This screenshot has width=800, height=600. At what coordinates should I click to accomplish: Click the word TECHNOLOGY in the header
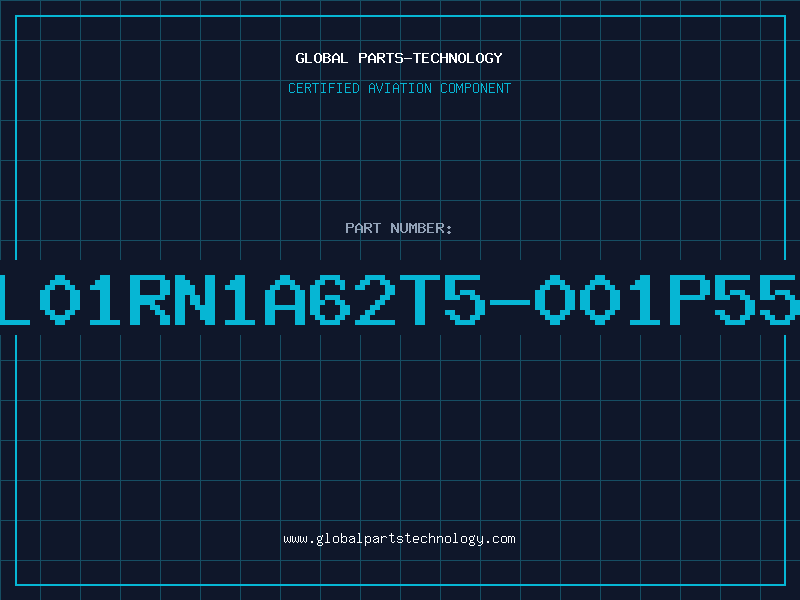click(x=458, y=58)
